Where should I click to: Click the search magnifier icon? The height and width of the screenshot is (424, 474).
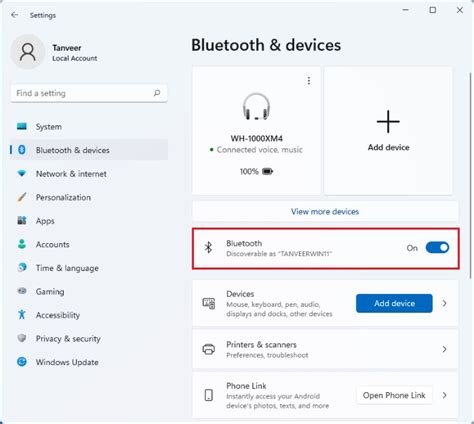(157, 93)
